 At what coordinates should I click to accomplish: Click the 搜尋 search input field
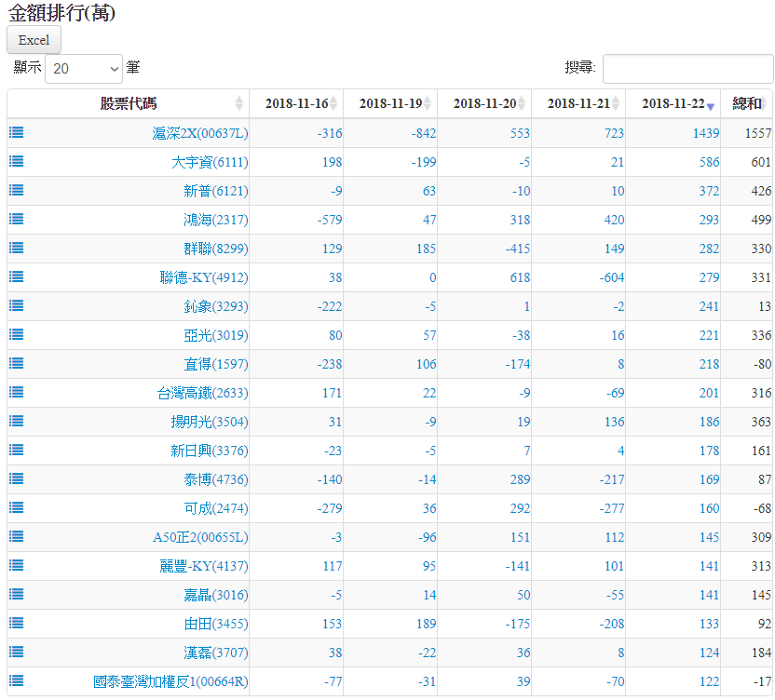687,69
